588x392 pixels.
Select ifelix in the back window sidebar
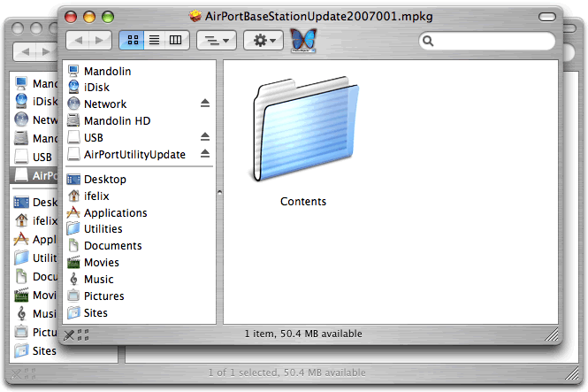[37, 220]
